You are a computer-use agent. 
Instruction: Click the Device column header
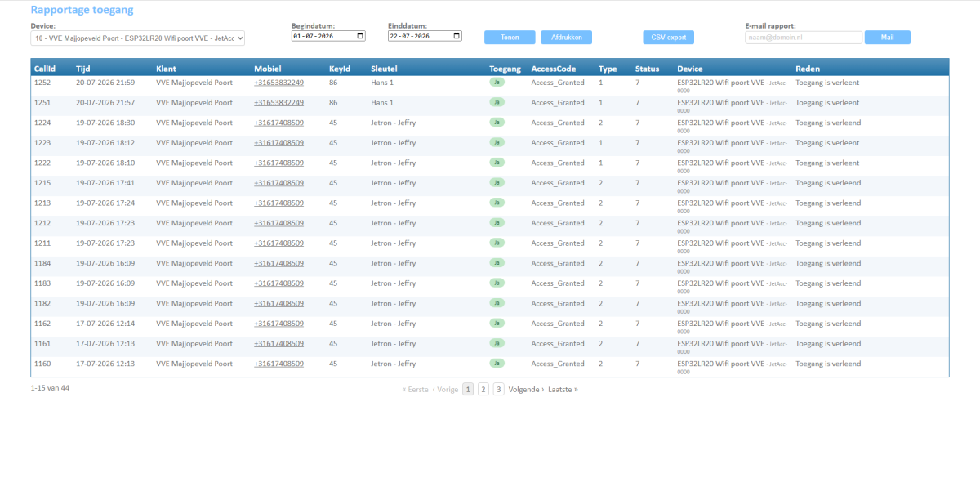pyautogui.click(x=690, y=69)
